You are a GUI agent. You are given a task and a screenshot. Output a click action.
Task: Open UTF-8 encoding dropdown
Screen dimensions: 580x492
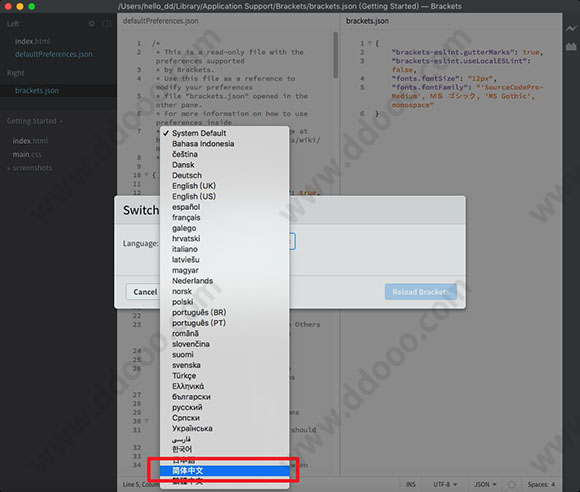tap(445, 484)
